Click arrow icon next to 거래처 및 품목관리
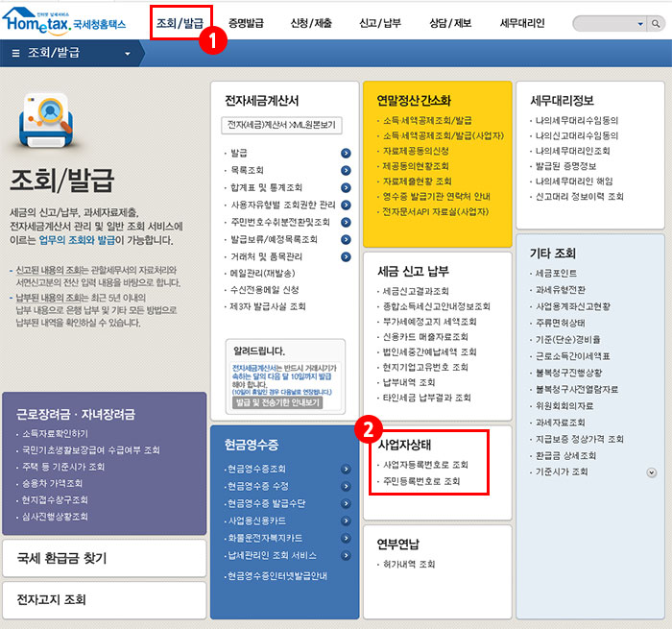Screen dimensions: 672x629 tap(346, 256)
